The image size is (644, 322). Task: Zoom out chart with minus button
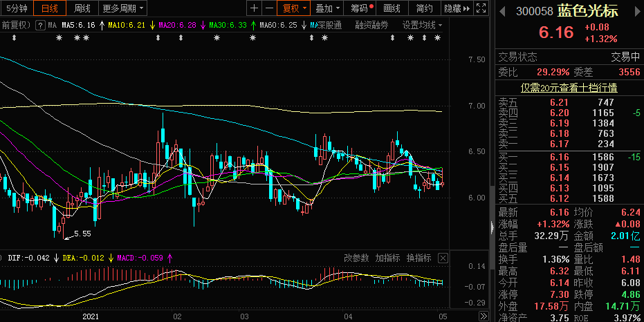click(x=269, y=8)
